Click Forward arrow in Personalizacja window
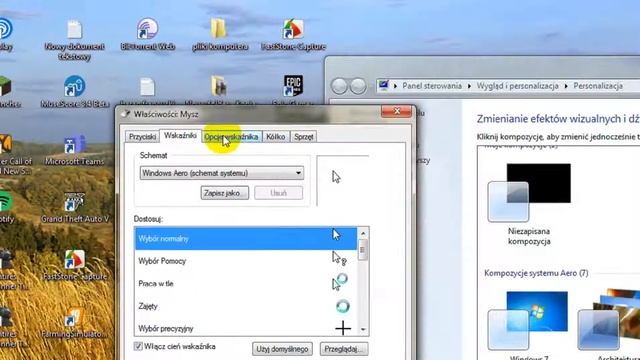640x360 pixels. click(358, 86)
